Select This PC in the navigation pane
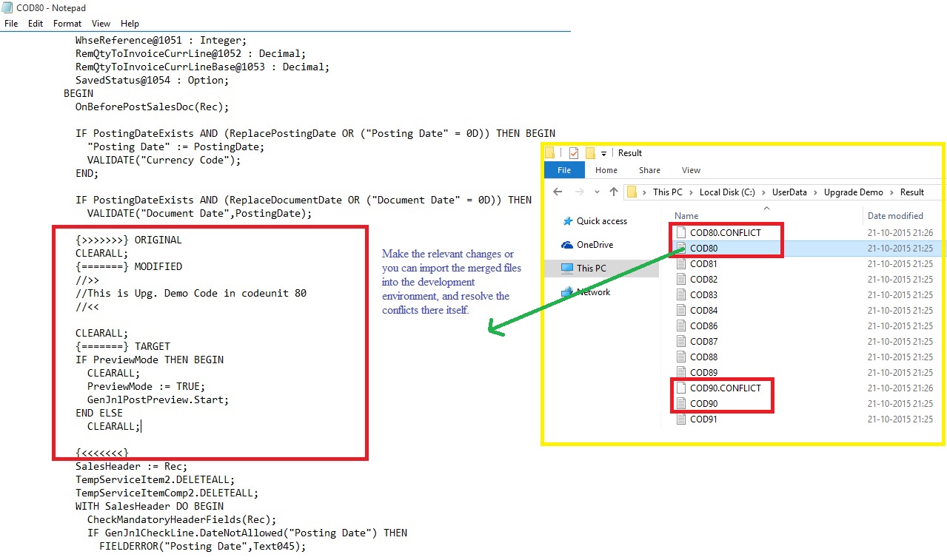Viewport: 947px width, 560px height. pyautogui.click(x=591, y=269)
